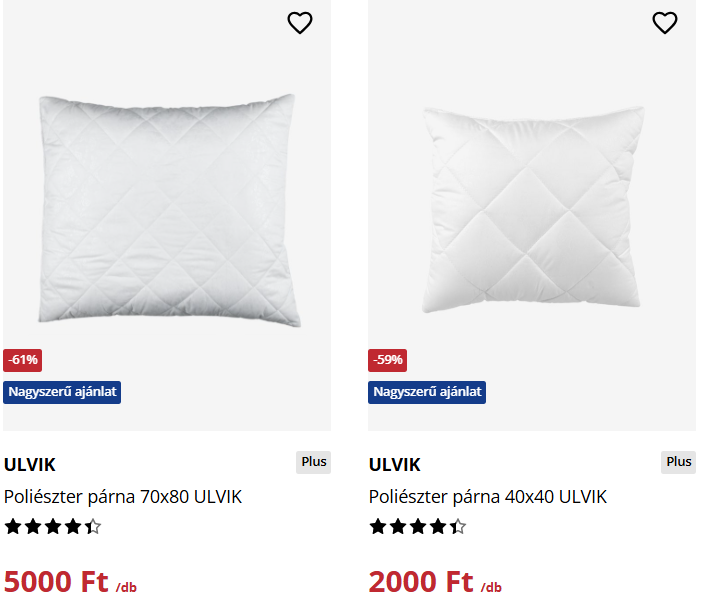Click right pillow's Nagyszerű ajánlat badge

427,391
